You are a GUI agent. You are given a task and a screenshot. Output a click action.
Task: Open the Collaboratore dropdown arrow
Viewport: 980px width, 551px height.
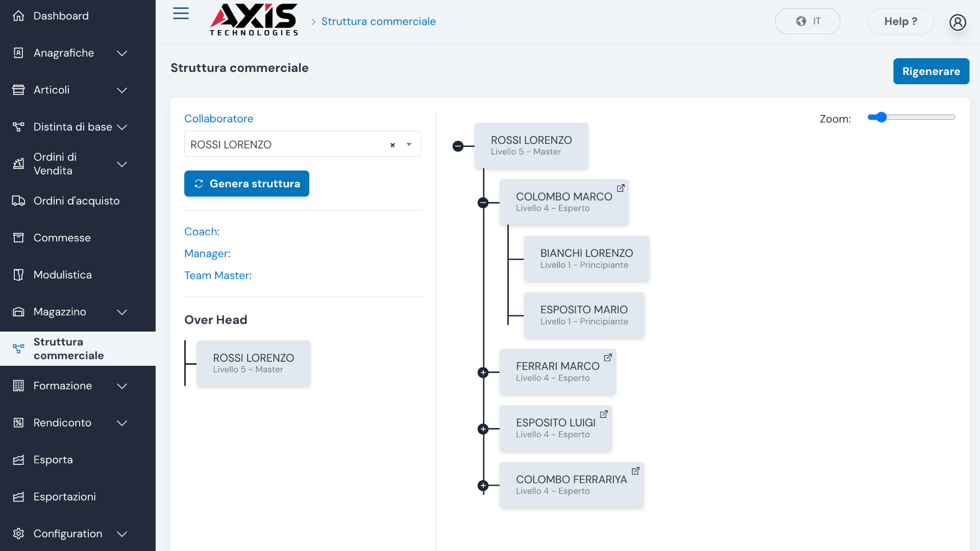[x=409, y=145]
